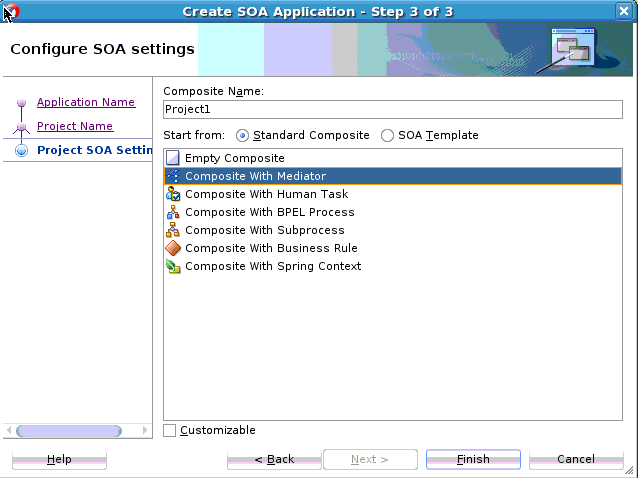Go to the Application Name step
638x478 pixels.
(86, 102)
